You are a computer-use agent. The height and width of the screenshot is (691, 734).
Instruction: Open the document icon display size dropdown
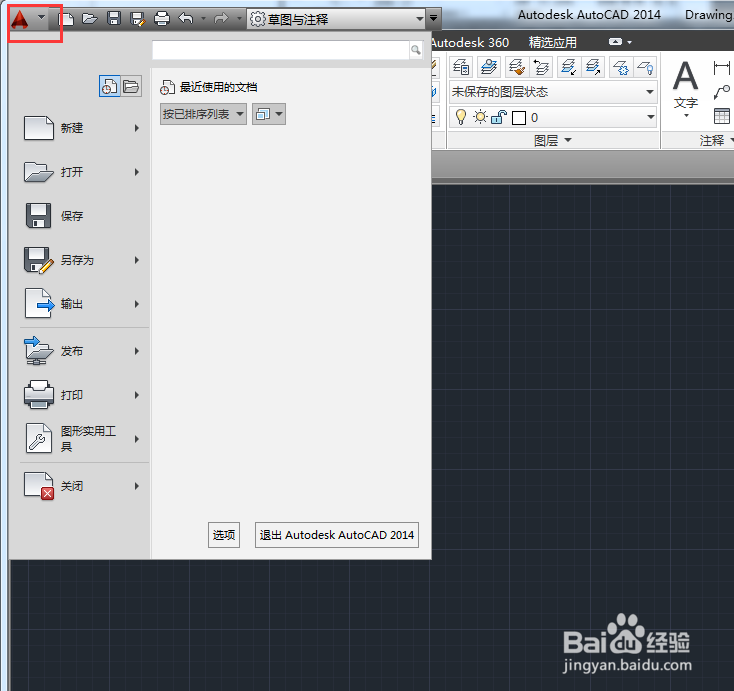click(x=269, y=114)
